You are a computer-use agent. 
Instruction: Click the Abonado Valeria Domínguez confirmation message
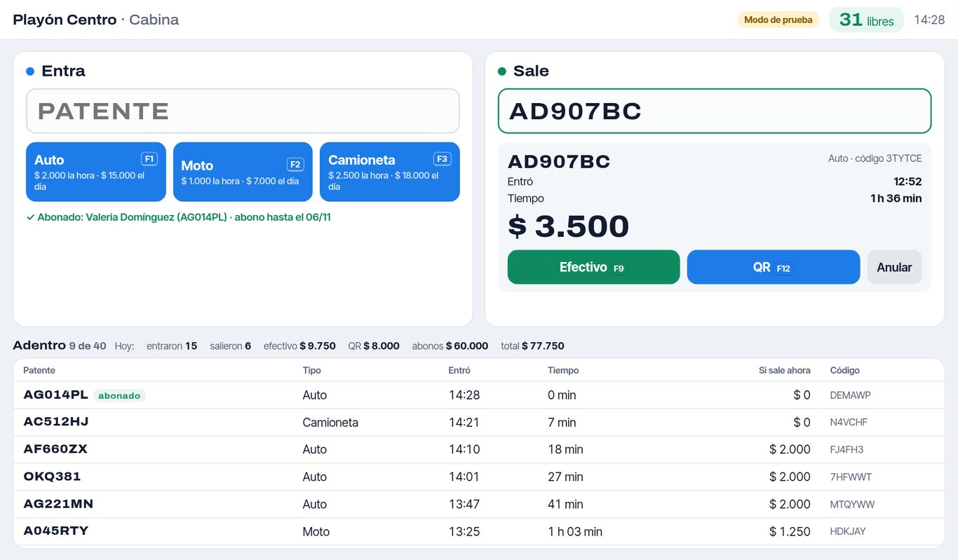point(178,217)
